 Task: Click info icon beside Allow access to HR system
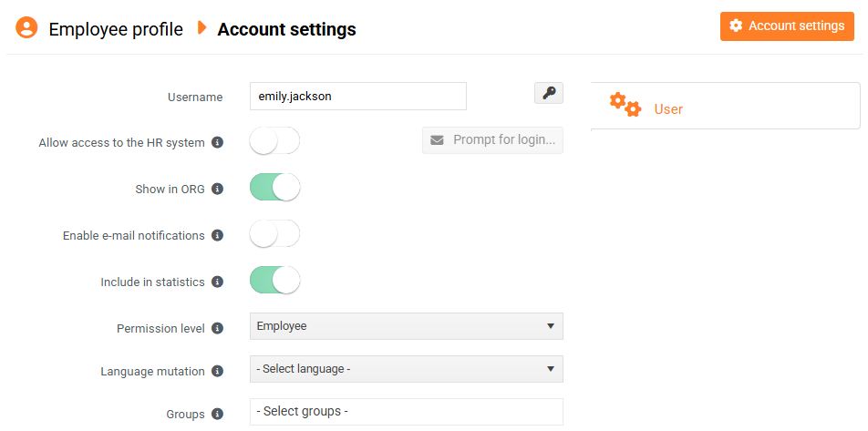(x=217, y=143)
